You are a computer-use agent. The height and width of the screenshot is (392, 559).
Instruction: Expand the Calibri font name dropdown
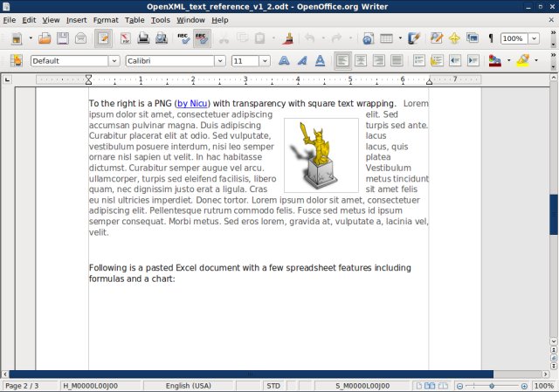(x=220, y=61)
